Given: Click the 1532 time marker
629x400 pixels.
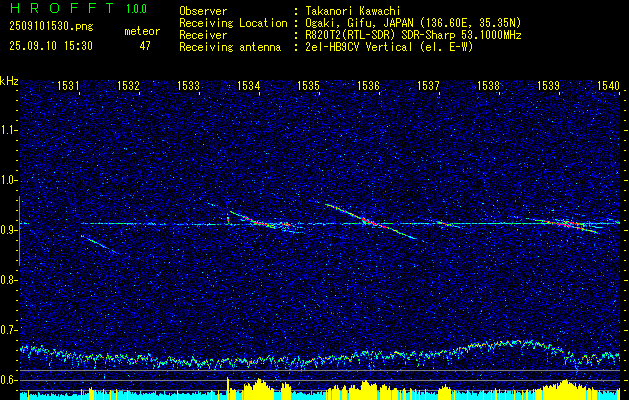Looking at the screenshot, I should pyautogui.click(x=128, y=85).
